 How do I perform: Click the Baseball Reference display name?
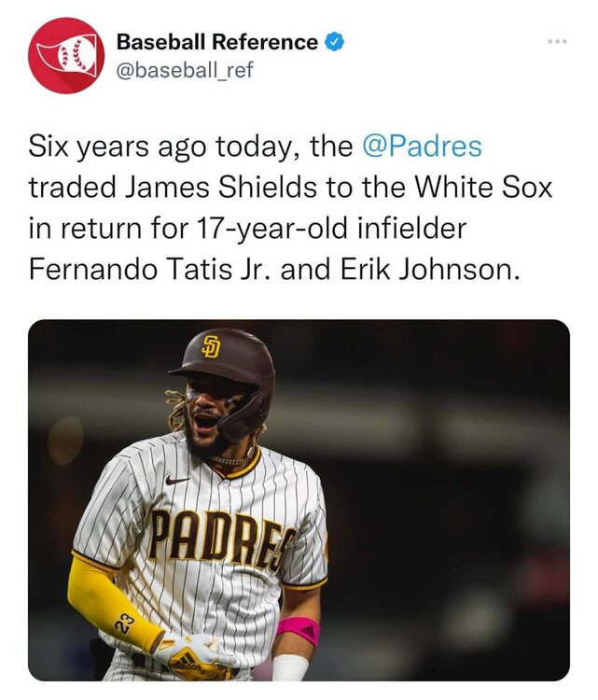click(x=216, y=42)
